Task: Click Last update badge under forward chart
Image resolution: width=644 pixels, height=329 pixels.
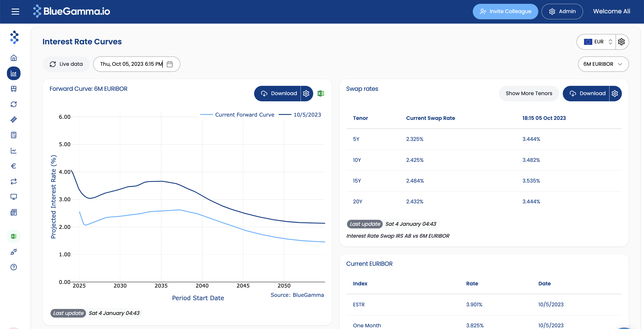Action: pyautogui.click(x=68, y=313)
